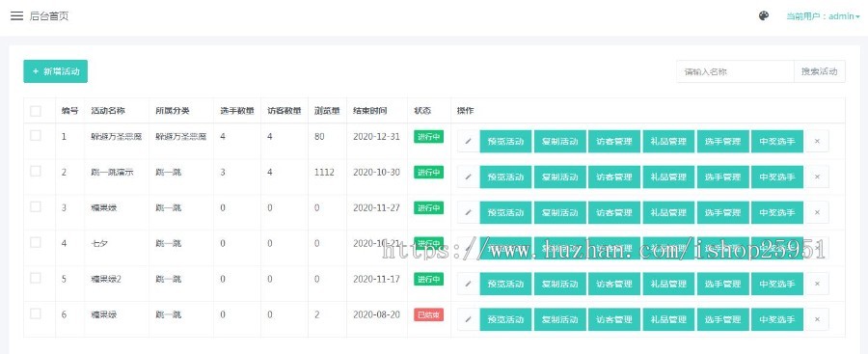
Task: Click 复制活动 for activity 2
Action: (x=559, y=177)
